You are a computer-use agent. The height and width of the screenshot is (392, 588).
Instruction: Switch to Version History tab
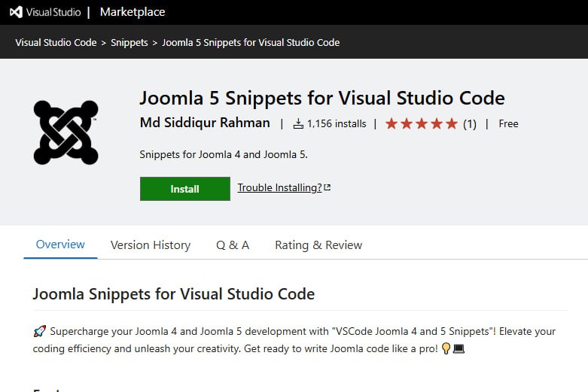(x=151, y=245)
